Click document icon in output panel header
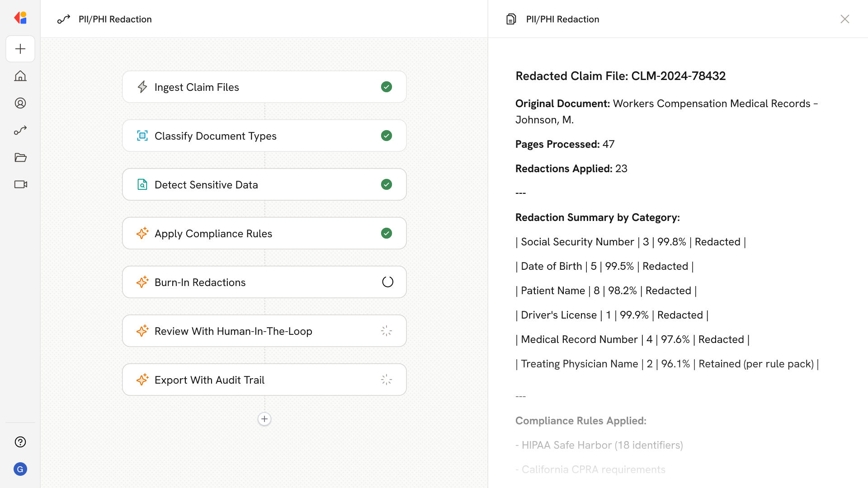Image resolution: width=868 pixels, height=488 pixels. [x=511, y=19]
